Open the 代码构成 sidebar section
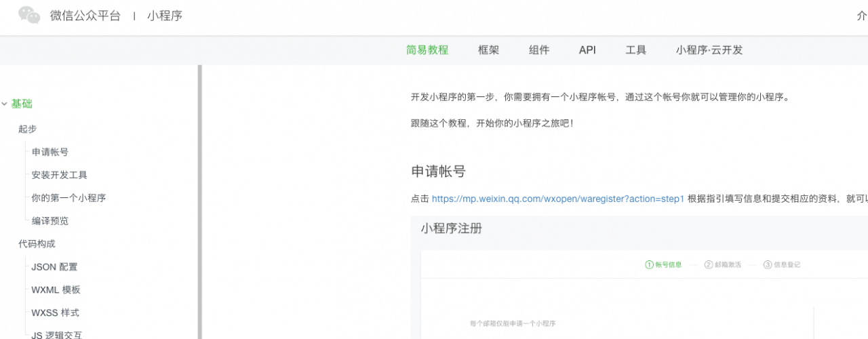Screen dimensions: 868x339 click(x=37, y=244)
